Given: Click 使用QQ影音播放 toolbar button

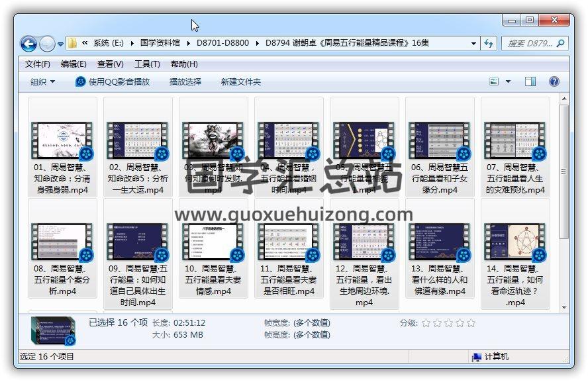Looking at the screenshot, I should [113, 81].
